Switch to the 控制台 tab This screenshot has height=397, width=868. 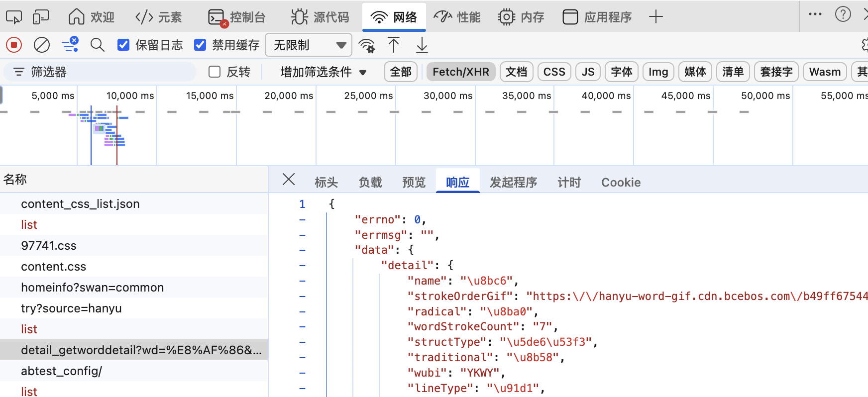(237, 17)
